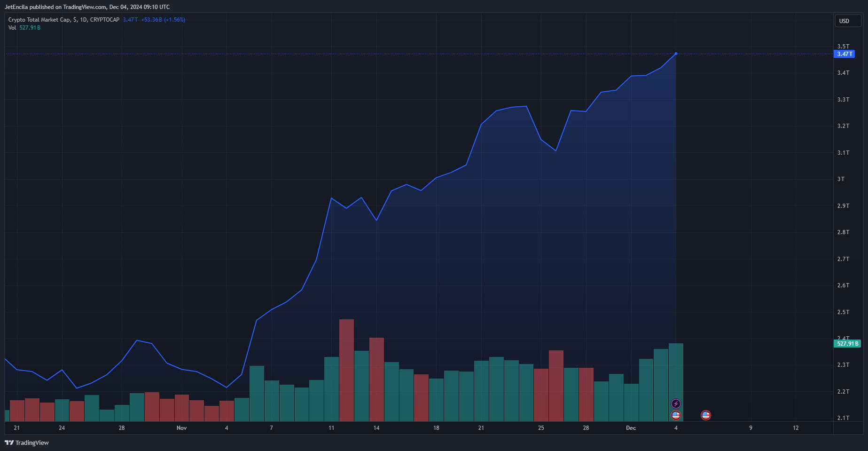The image size is (868, 451).
Task: Open the USD currency selector
Action: pos(848,21)
